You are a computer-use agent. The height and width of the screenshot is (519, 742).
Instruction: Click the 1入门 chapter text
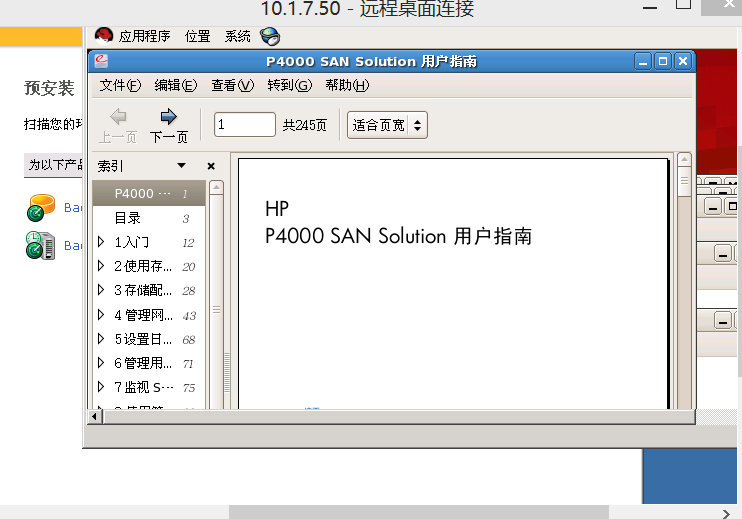click(x=132, y=242)
